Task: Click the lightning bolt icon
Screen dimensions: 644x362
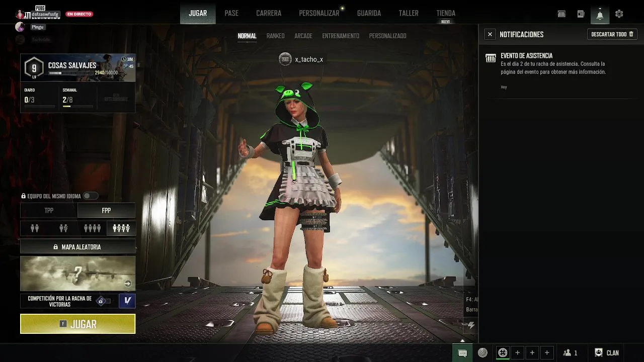Action: click(471, 325)
